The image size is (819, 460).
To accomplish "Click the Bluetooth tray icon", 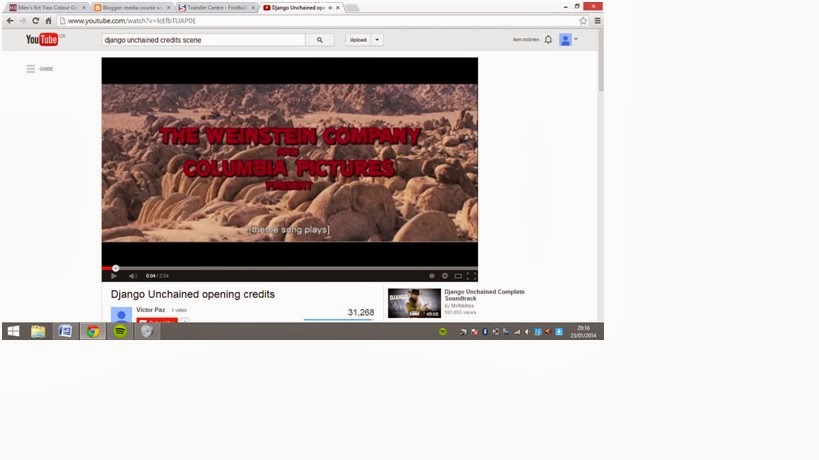I will coord(485,332).
